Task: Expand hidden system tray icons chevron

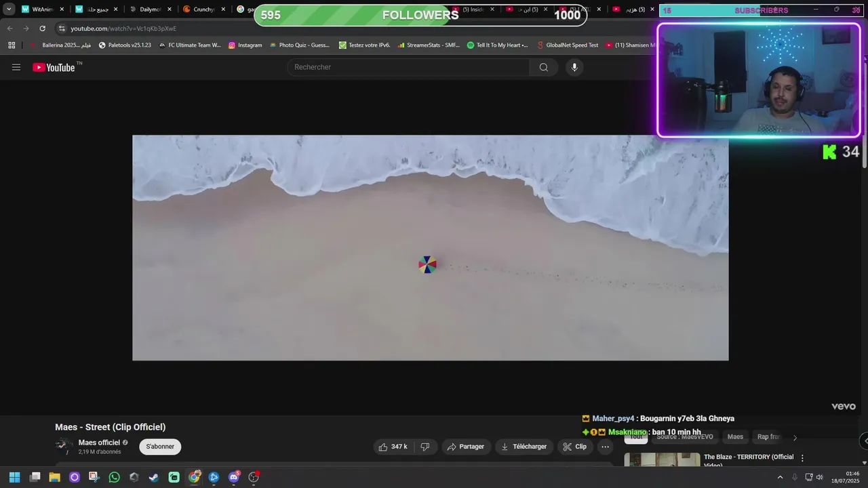Action: pos(780,477)
